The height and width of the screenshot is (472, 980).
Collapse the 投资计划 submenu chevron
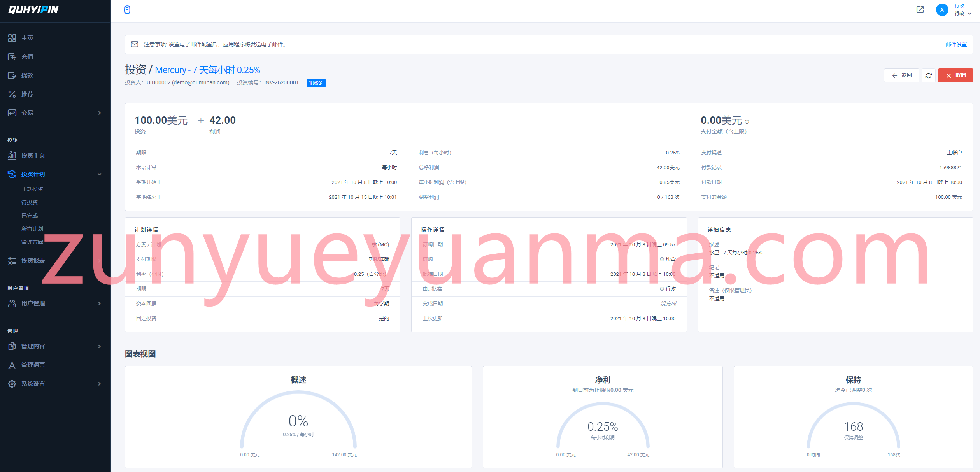(x=100, y=174)
